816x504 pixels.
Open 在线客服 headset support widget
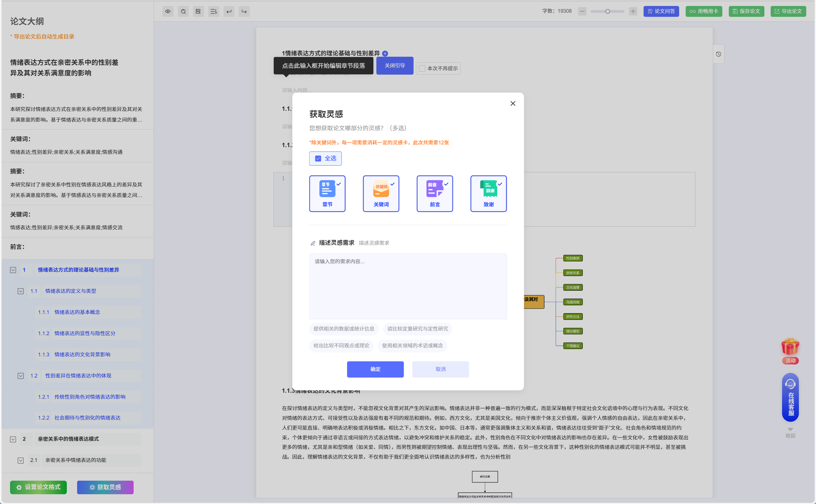(790, 398)
